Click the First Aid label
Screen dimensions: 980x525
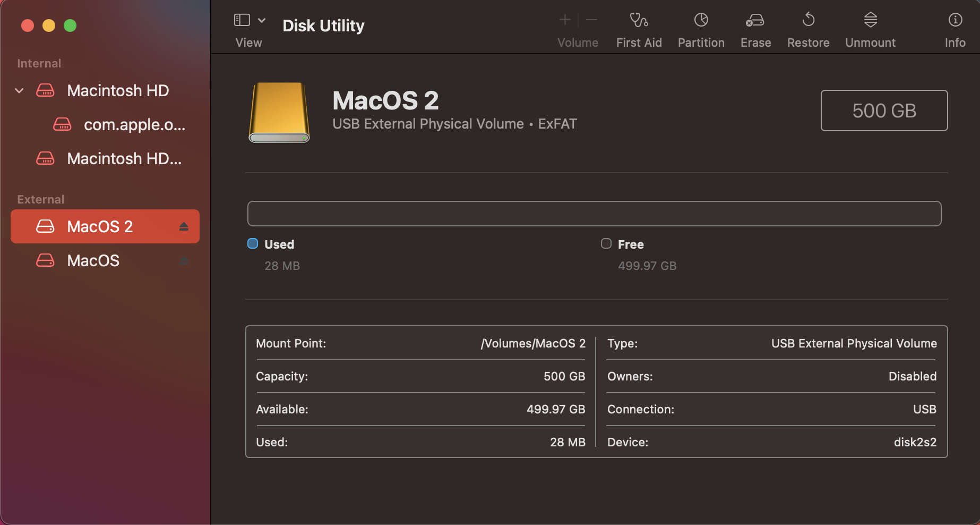pyautogui.click(x=639, y=43)
